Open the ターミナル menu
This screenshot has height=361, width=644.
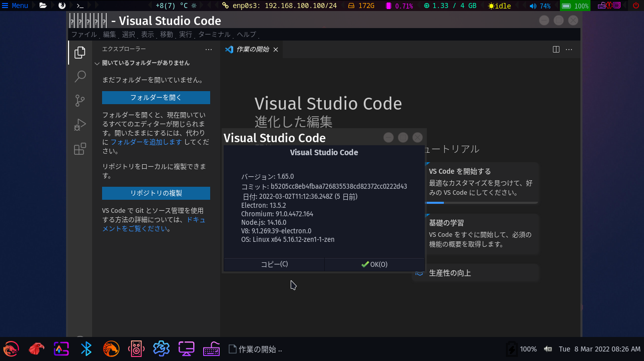coord(214,35)
